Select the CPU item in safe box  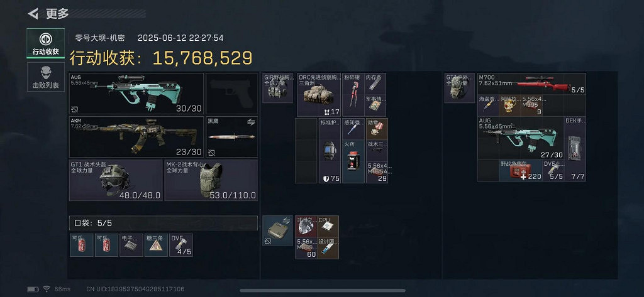pyautogui.click(x=328, y=226)
